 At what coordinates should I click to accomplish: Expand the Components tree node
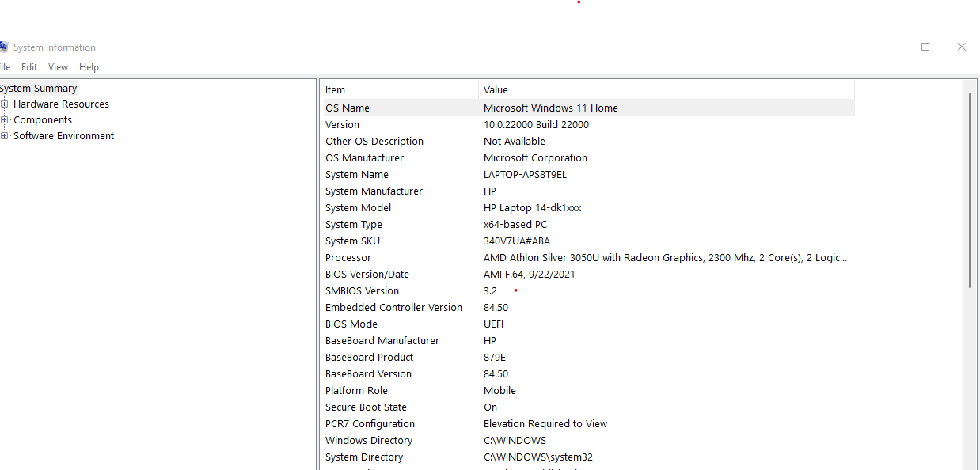[x=4, y=119]
